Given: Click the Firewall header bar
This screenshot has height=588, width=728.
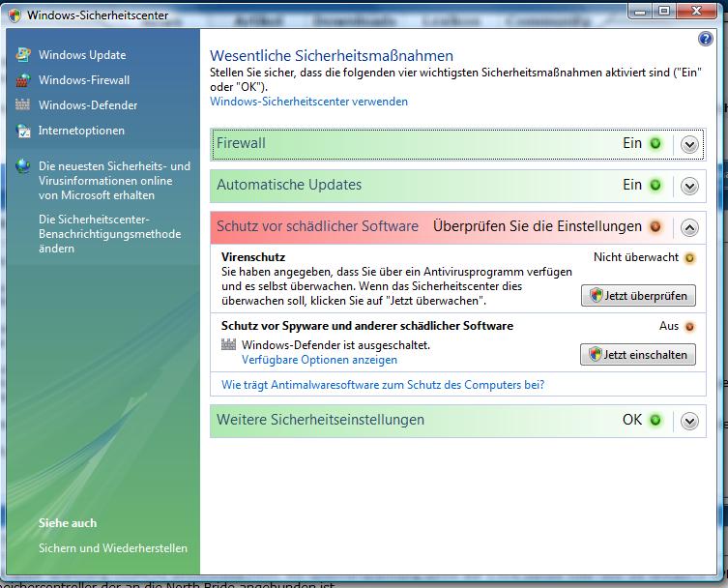Looking at the screenshot, I should (458, 144).
